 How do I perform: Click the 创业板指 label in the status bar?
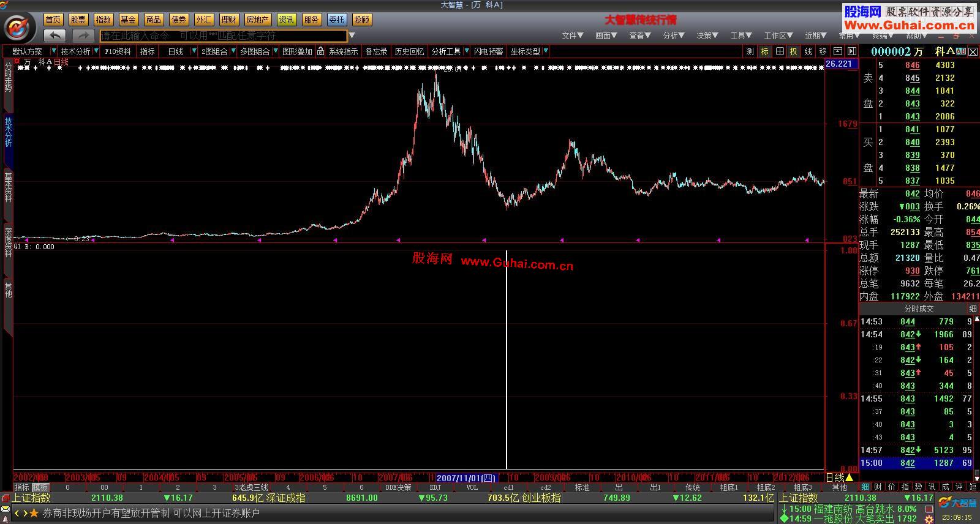(x=541, y=498)
